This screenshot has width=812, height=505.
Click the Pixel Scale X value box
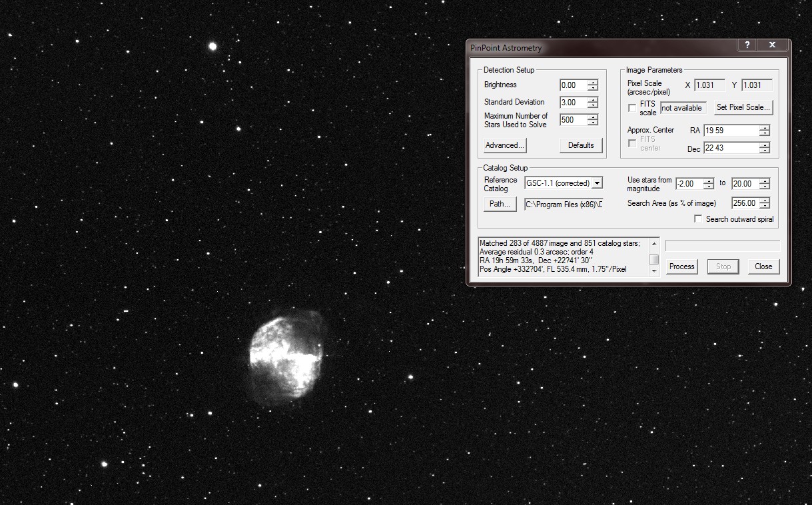(x=709, y=85)
